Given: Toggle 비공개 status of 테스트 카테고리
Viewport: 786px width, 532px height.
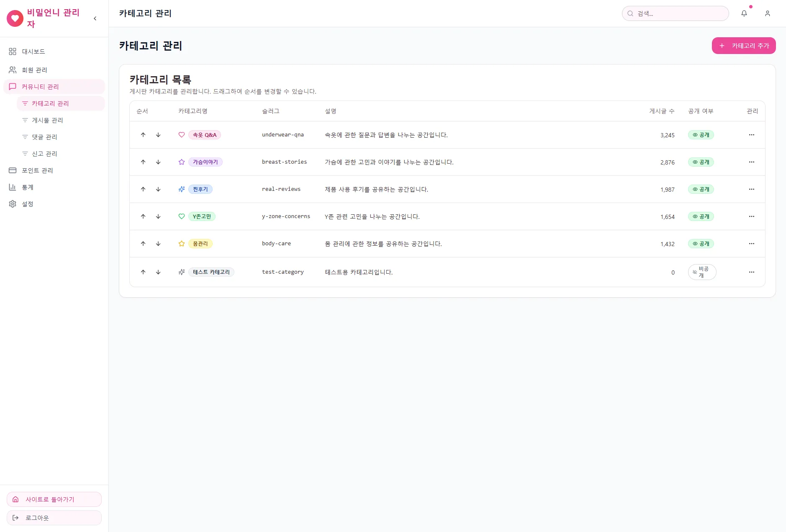Looking at the screenshot, I should pyautogui.click(x=702, y=272).
